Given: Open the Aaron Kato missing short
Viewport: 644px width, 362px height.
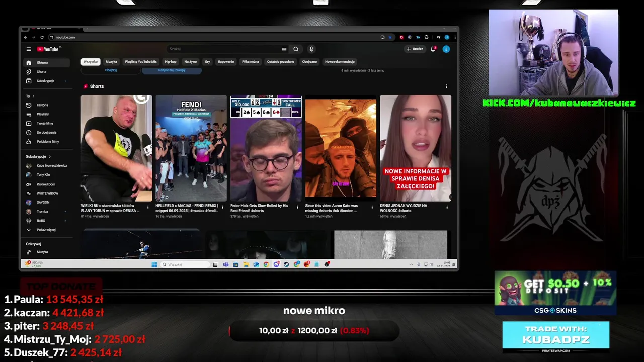Looking at the screenshot, I should (341, 148).
